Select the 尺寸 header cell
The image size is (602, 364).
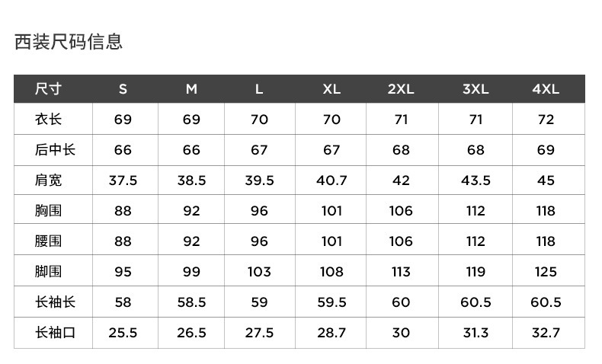click(48, 89)
